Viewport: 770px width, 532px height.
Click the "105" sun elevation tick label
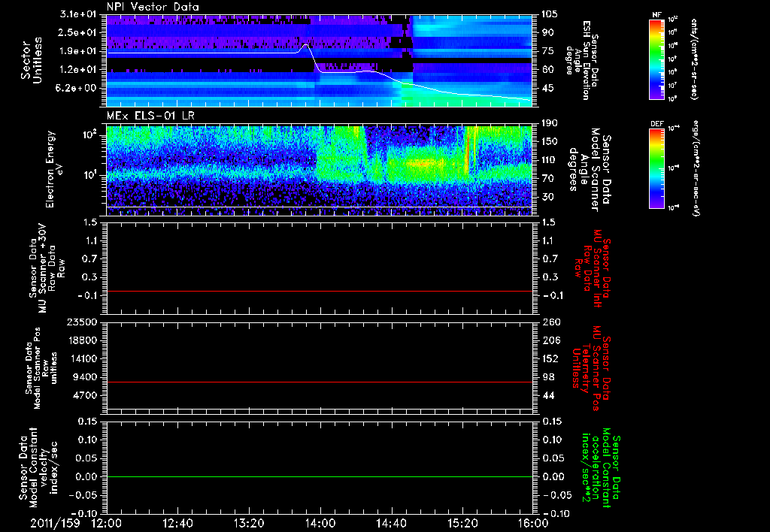point(550,14)
